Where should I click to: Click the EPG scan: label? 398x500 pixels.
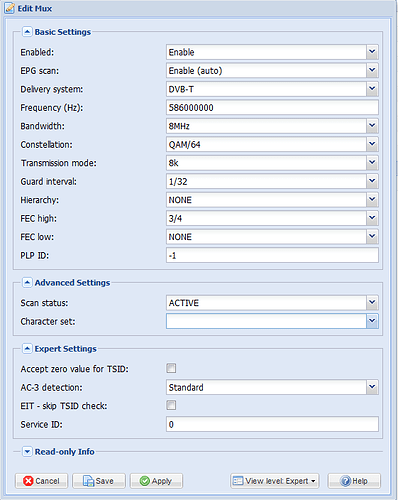coord(39,71)
